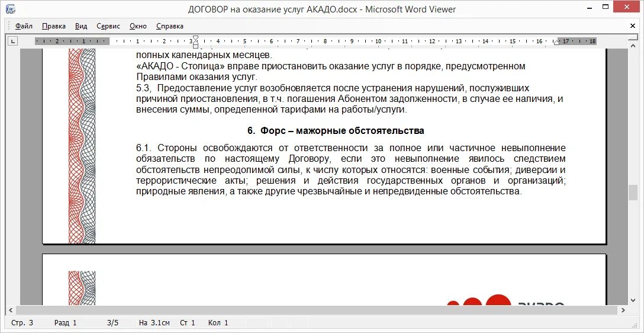
Task: Click status bar entry 'Разд 1'
Action: 65,323
